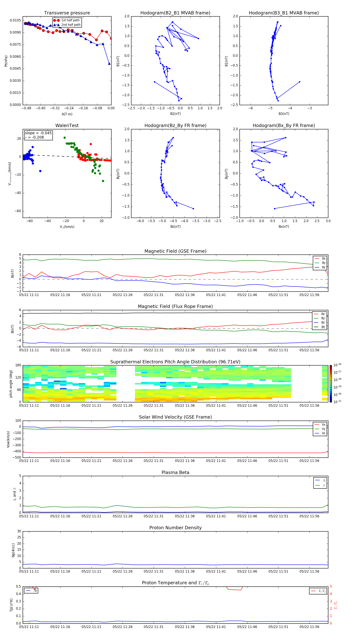This screenshot has width=351, height=644.
Task: Click the 'slope = -0.045' annotation
Action: coord(38,133)
